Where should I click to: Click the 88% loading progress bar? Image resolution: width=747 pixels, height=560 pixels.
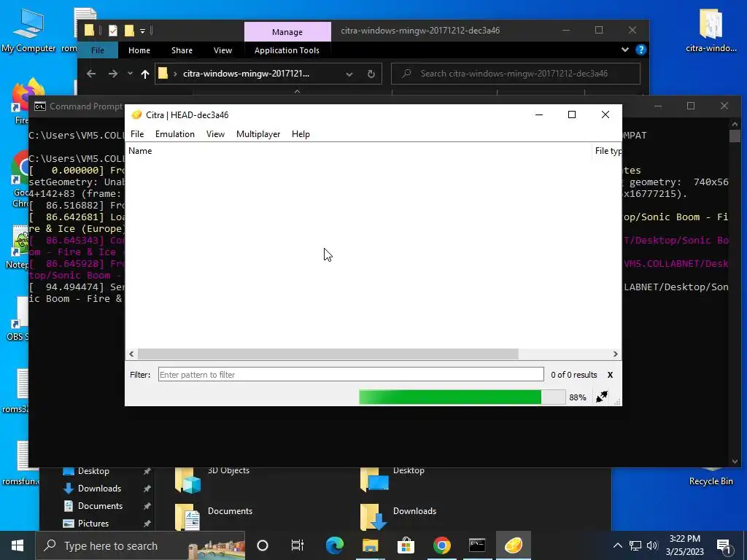coord(462,397)
